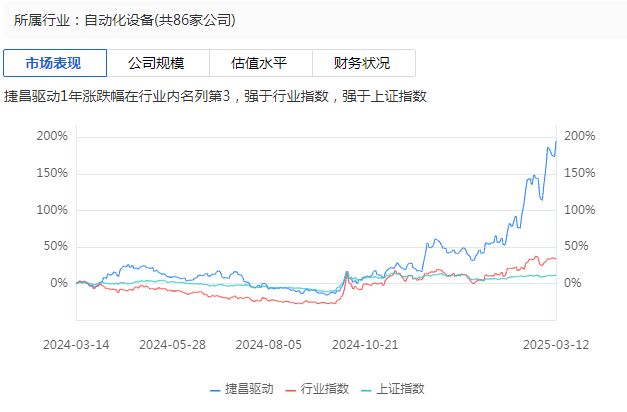This screenshot has width=627, height=412.
Task: Click the right axis 100% label
Action: pyautogui.click(x=580, y=210)
